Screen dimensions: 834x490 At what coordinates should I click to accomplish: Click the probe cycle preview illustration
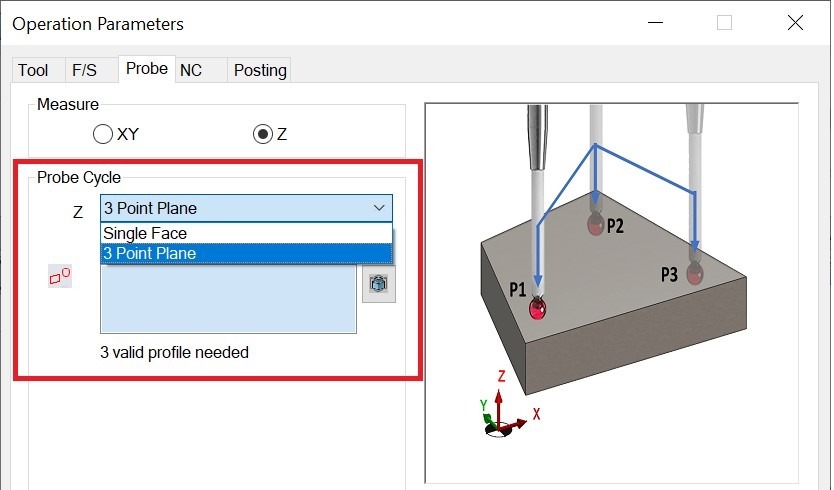[612, 293]
